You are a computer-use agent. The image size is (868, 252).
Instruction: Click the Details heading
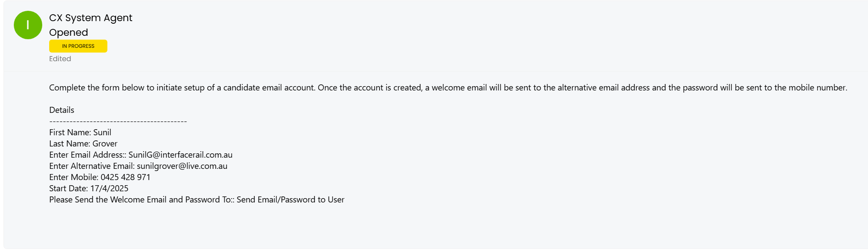coord(62,110)
